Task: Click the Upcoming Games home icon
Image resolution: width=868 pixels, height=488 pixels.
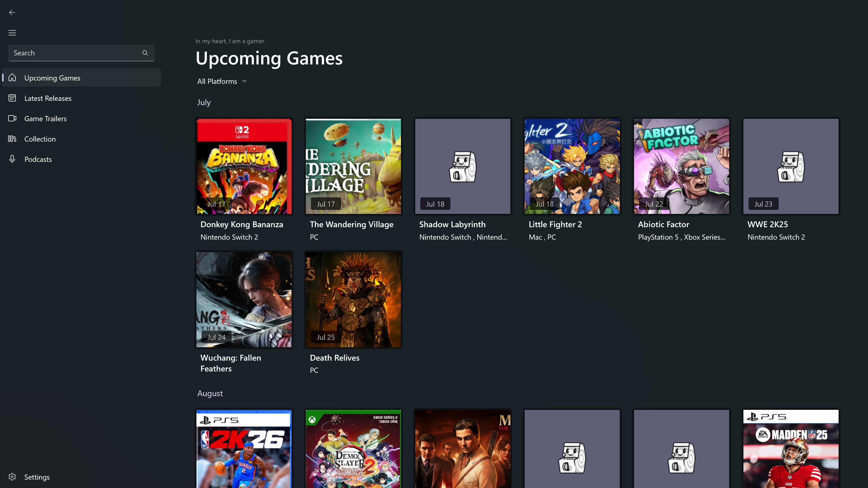Action: click(12, 78)
